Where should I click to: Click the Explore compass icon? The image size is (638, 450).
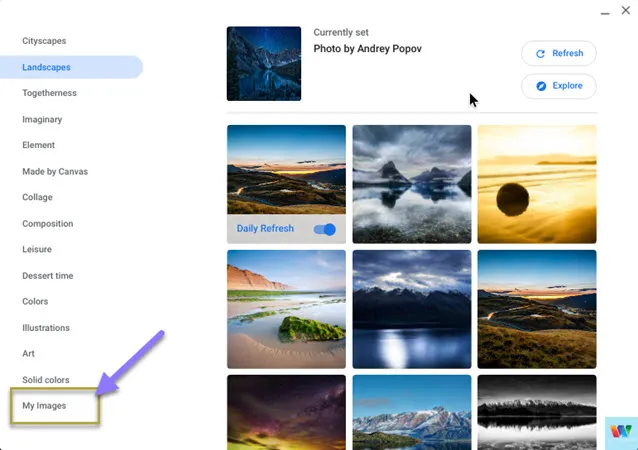click(541, 86)
